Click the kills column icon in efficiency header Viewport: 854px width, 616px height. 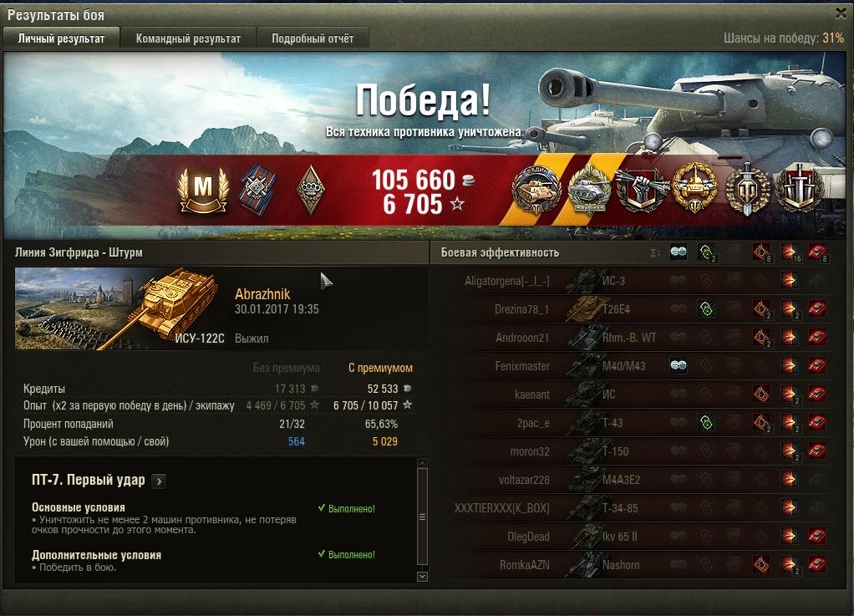point(817,252)
